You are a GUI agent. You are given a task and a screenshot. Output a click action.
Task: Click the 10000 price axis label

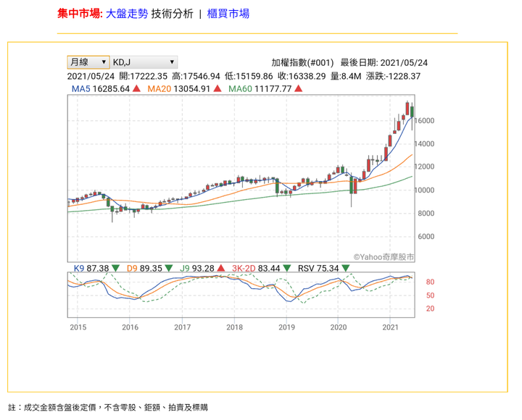tap(424, 190)
